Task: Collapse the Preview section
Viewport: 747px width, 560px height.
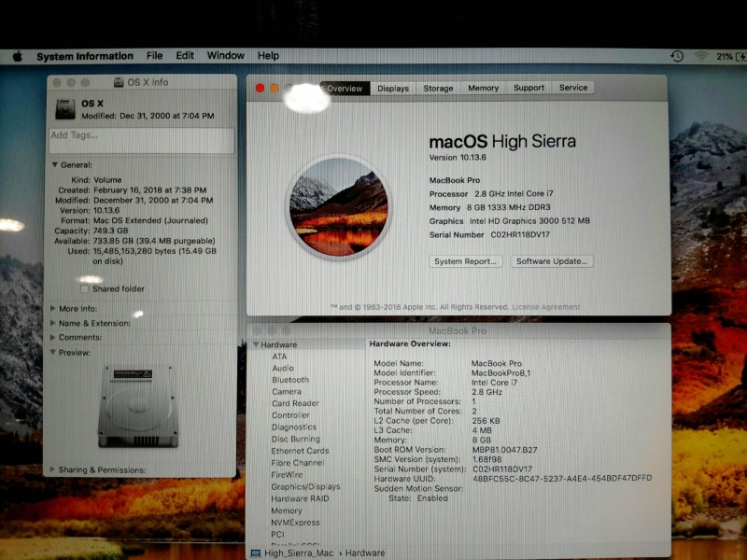Action: pos(53,353)
